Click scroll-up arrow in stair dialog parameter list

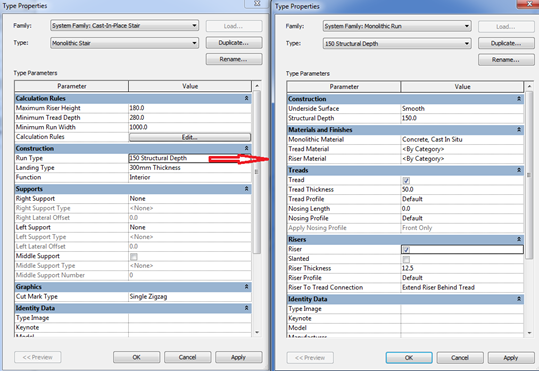[257, 86]
